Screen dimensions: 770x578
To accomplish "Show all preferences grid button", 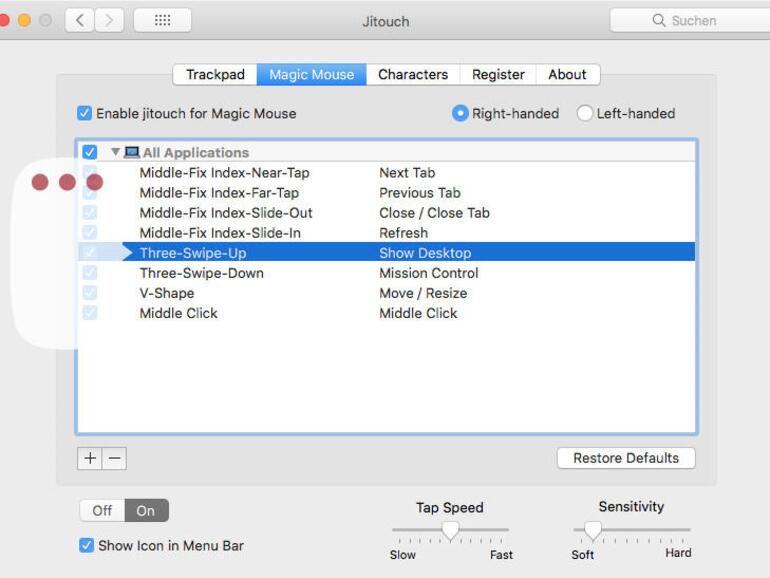I will 163,21.
